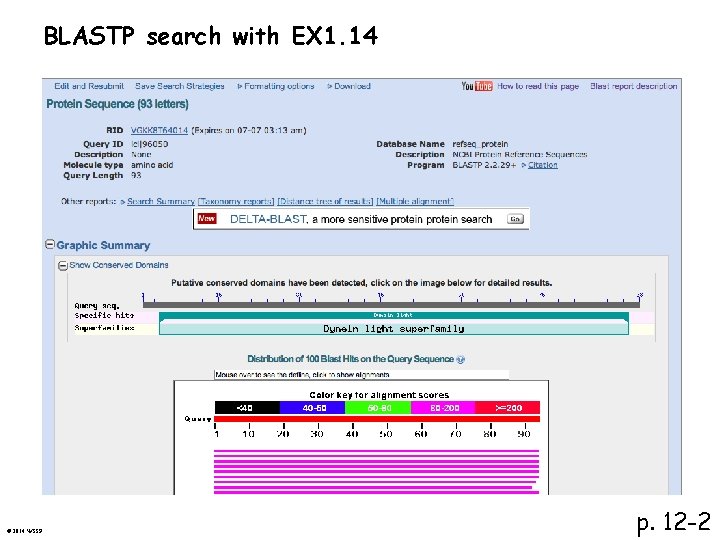Open Taxonomy reports
Image resolution: width=720 pixels, height=540 pixels.
(236, 201)
